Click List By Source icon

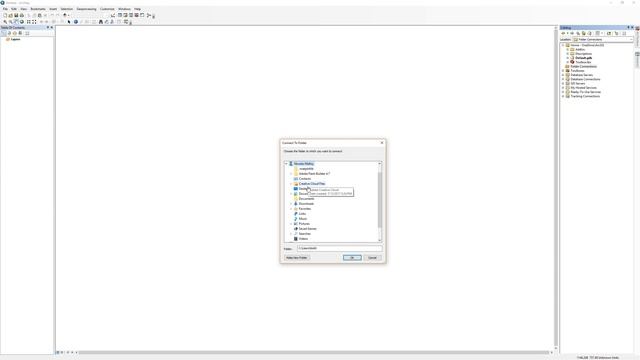[9, 33]
